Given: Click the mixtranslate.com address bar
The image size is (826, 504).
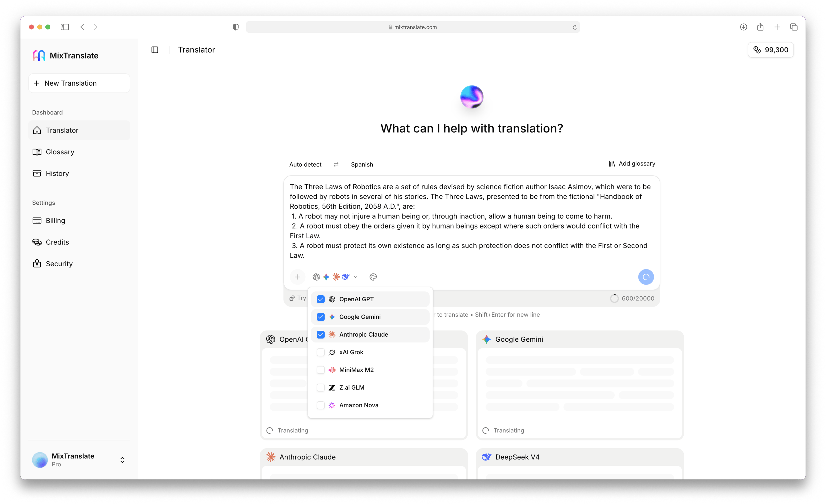Looking at the screenshot, I should pyautogui.click(x=413, y=27).
